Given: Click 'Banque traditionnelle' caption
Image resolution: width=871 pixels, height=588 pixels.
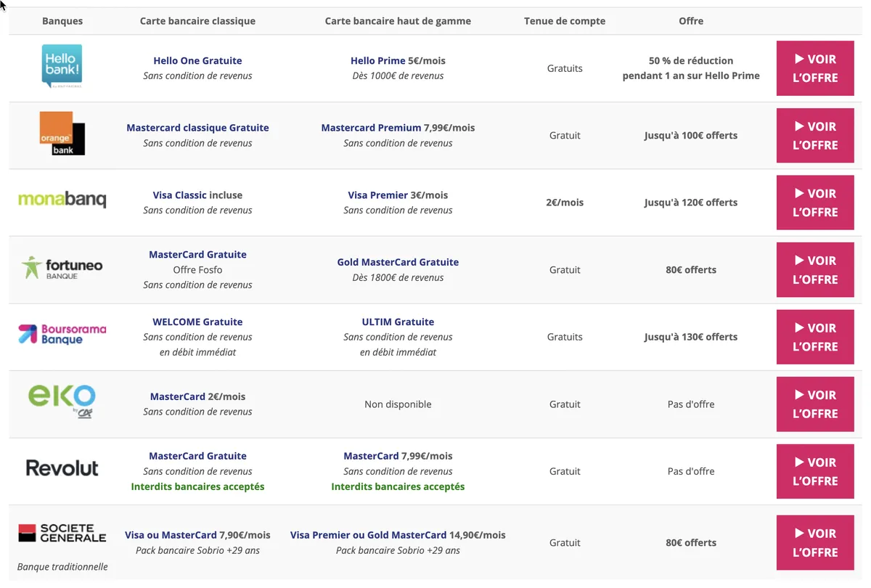Looking at the screenshot, I should click(x=62, y=567).
